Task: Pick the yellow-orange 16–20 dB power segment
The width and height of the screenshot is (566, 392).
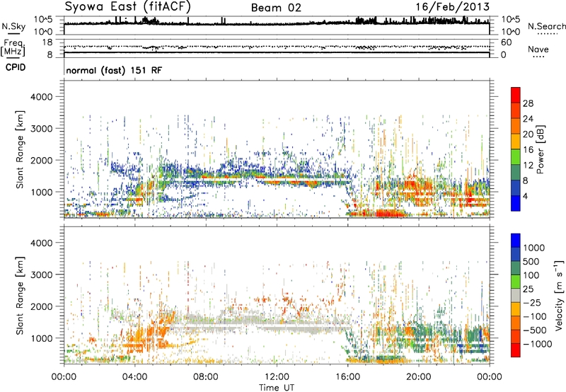Action: coord(516,142)
